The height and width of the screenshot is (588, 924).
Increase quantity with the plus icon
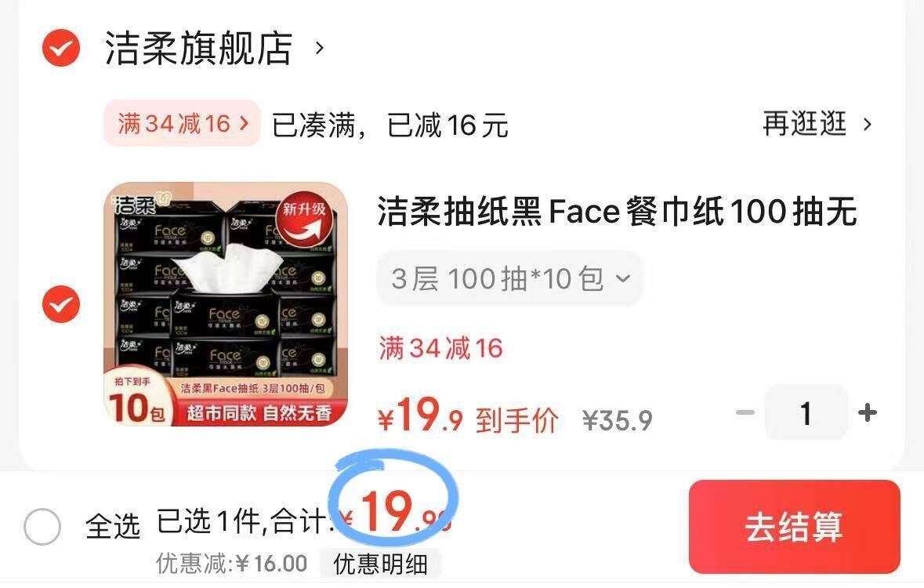[x=867, y=412]
